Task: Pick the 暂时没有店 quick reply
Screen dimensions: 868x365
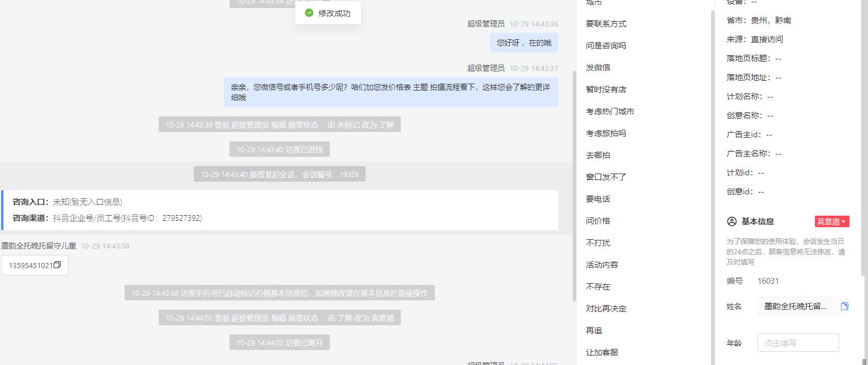Action: click(606, 89)
